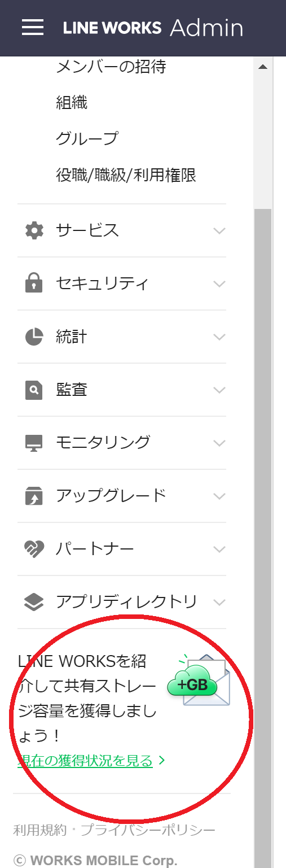The height and width of the screenshot is (868, 286).
Task: Click the 監査 search document icon
Action: pyautogui.click(x=34, y=390)
